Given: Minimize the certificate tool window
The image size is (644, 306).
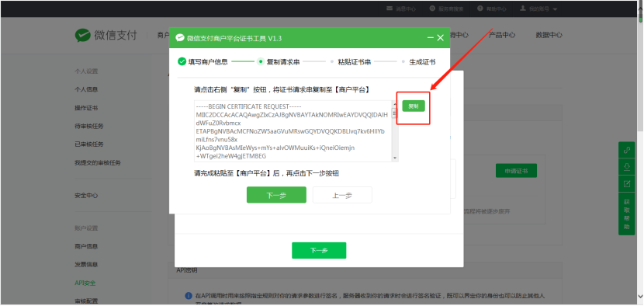Looking at the screenshot, I should (x=431, y=38).
